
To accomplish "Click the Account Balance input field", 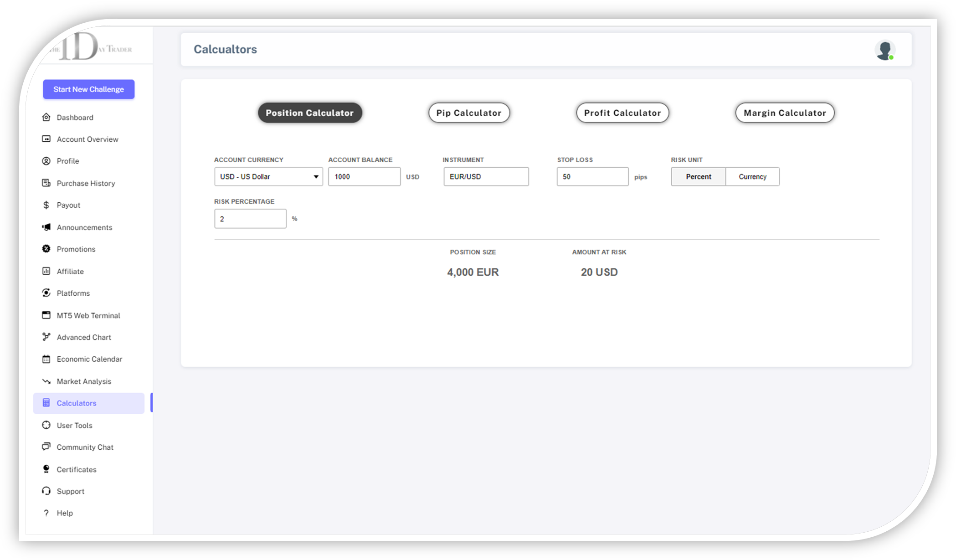I will [x=364, y=177].
